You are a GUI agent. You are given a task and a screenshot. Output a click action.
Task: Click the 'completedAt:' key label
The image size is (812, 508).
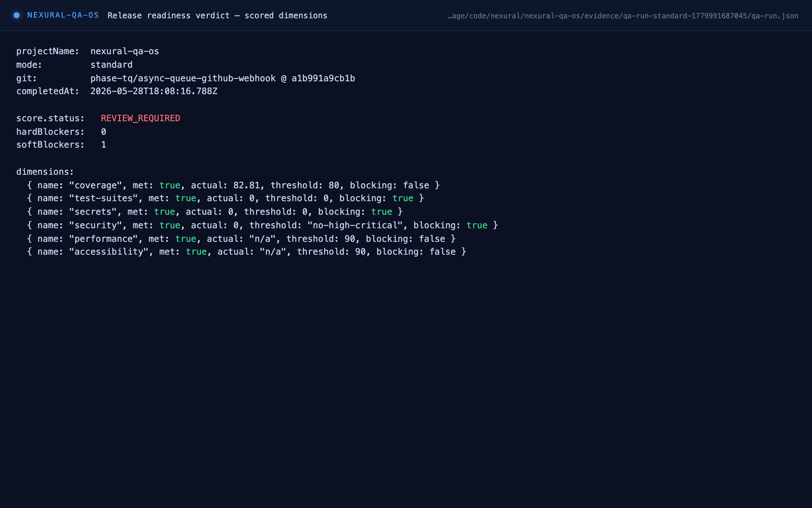tap(48, 91)
